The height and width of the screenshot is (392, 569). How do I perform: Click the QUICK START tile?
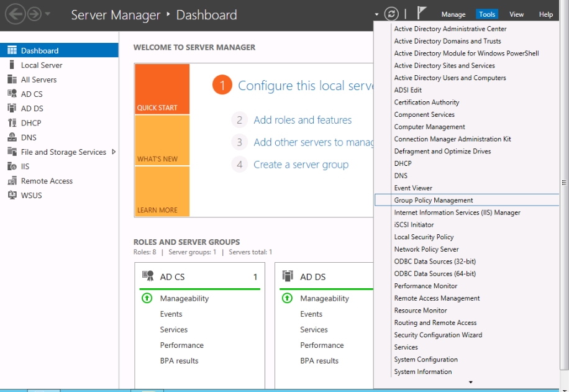pos(162,89)
